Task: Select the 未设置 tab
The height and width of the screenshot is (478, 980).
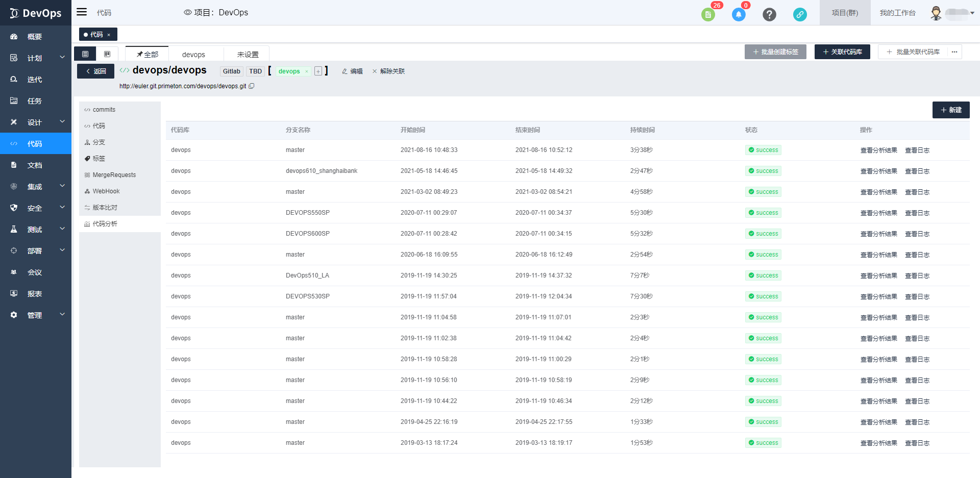Action: [248, 55]
